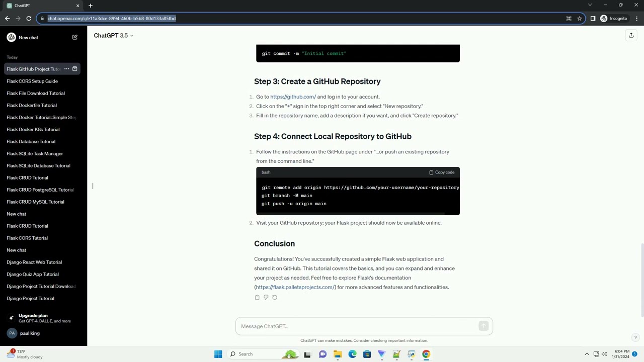Open Microsoft Store from taskbar
The width and height of the screenshot is (644, 362).
click(x=367, y=354)
